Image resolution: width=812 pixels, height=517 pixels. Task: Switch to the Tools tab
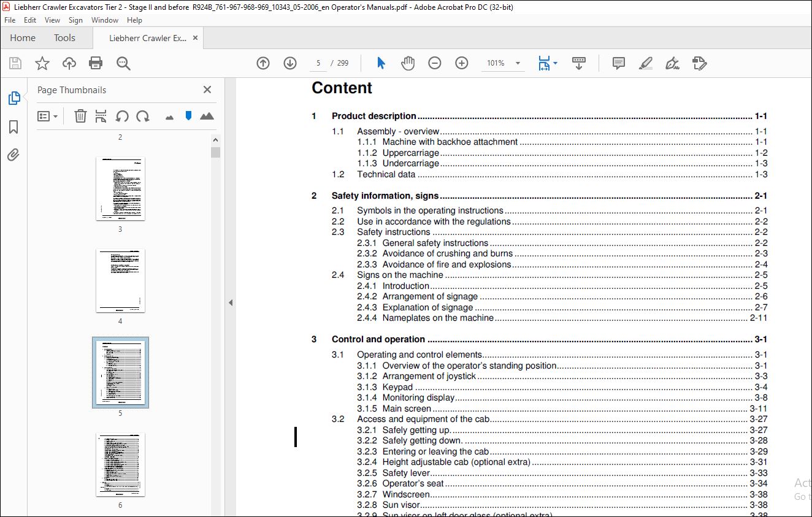64,37
